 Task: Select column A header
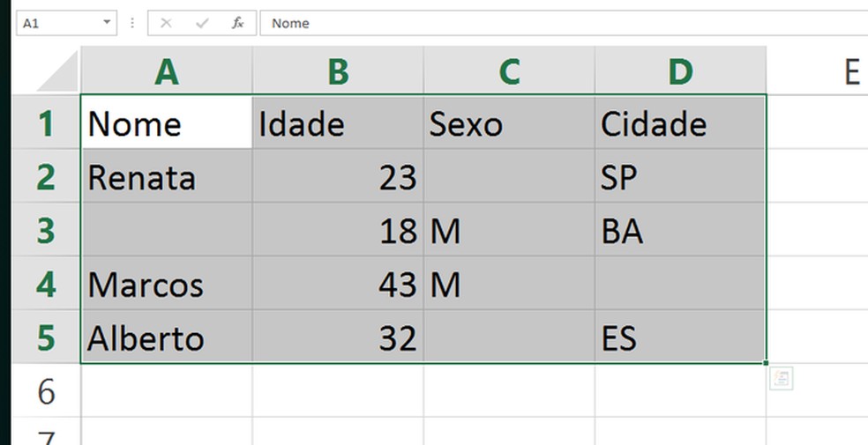point(166,72)
